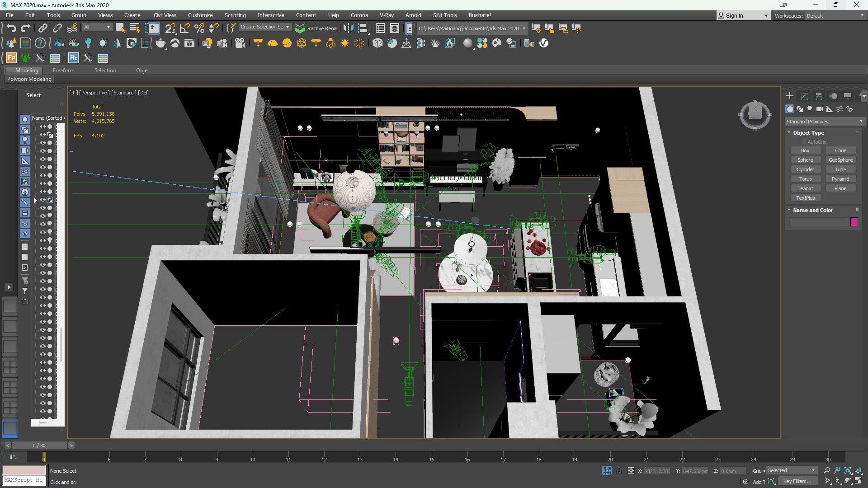Open the Scripting menu
Image resolution: width=868 pixels, height=488 pixels.
point(235,15)
